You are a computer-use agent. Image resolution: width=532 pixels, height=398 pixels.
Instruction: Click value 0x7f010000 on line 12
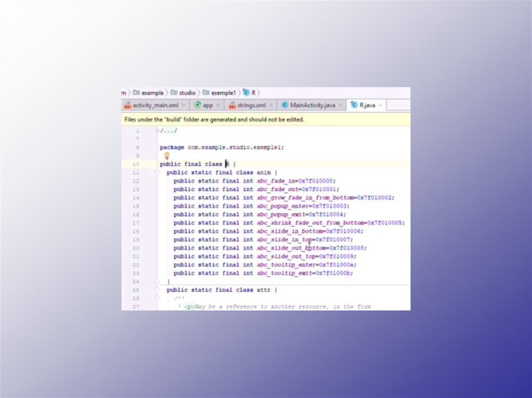(315, 181)
